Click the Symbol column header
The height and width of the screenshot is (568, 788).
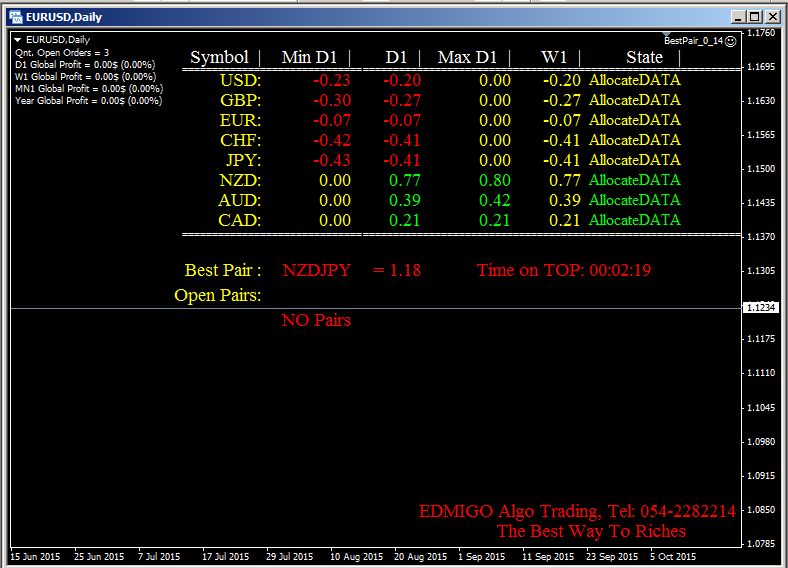coord(220,57)
